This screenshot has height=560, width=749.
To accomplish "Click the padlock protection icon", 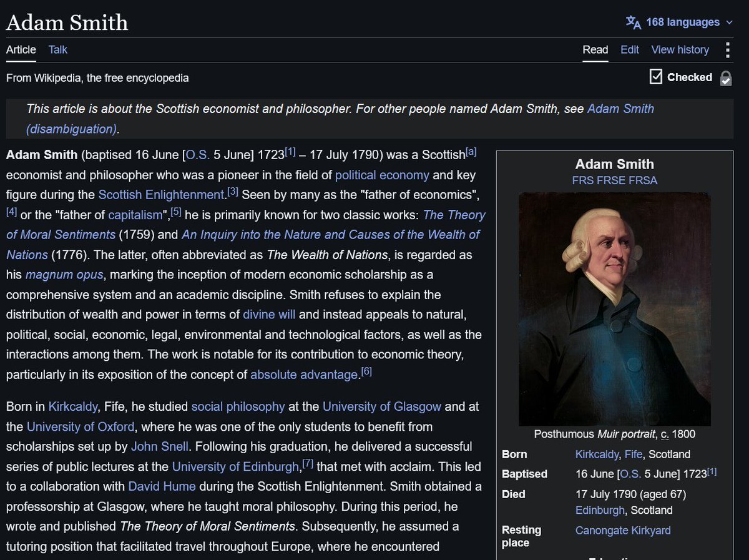I will coord(725,78).
